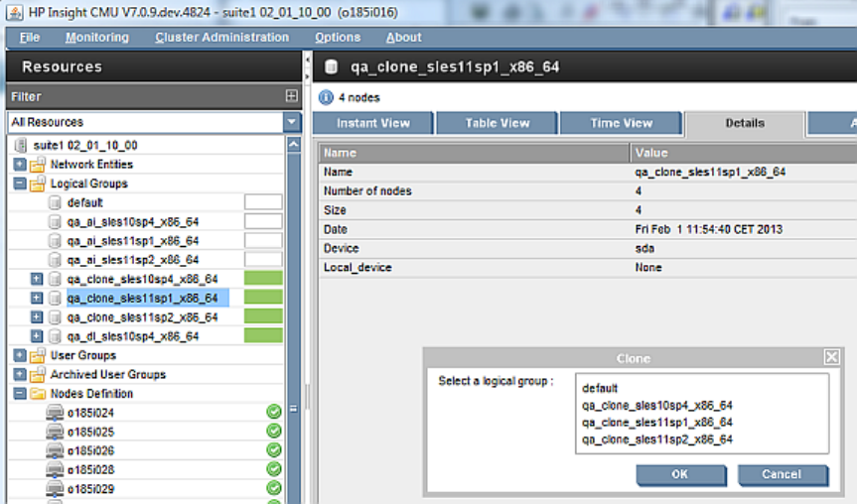Click the suite1 cluster server icon
Image resolution: width=857 pixels, height=504 pixels.
[21, 145]
